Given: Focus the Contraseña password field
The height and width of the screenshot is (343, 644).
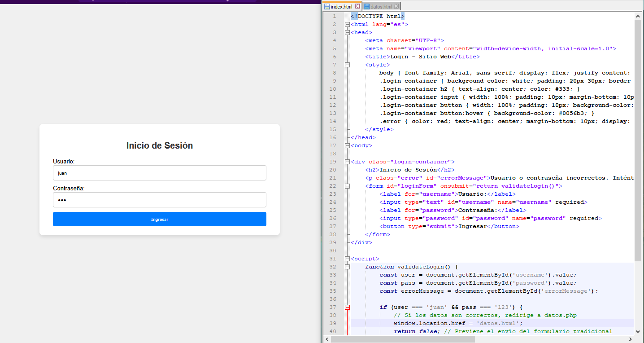Looking at the screenshot, I should (x=159, y=200).
